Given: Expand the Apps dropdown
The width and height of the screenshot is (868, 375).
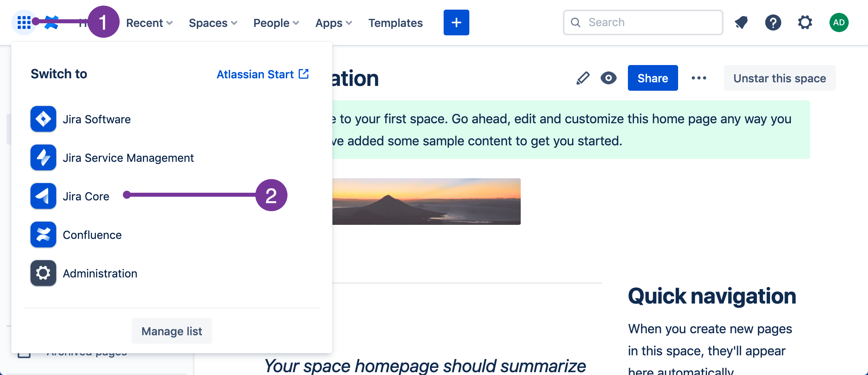Looking at the screenshot, I should [333, 23].
